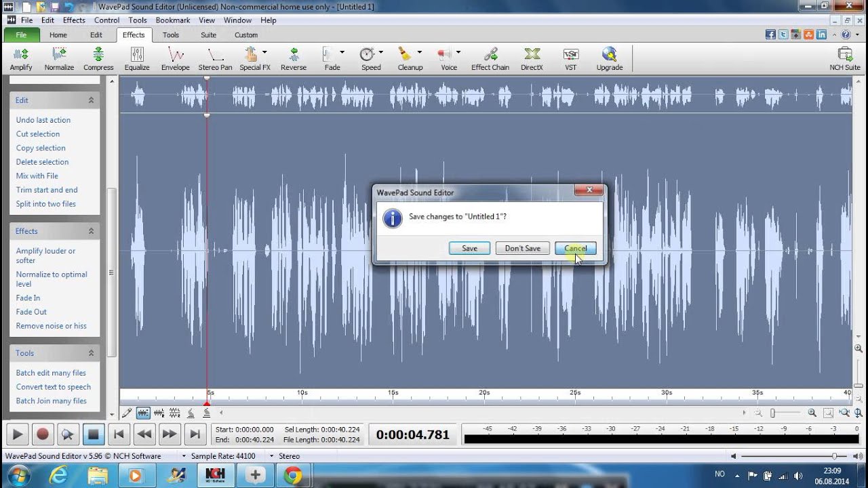This screenshot has height=488, width=868.
Task: Open the Effect Chain tool
Action: [490, 59]
